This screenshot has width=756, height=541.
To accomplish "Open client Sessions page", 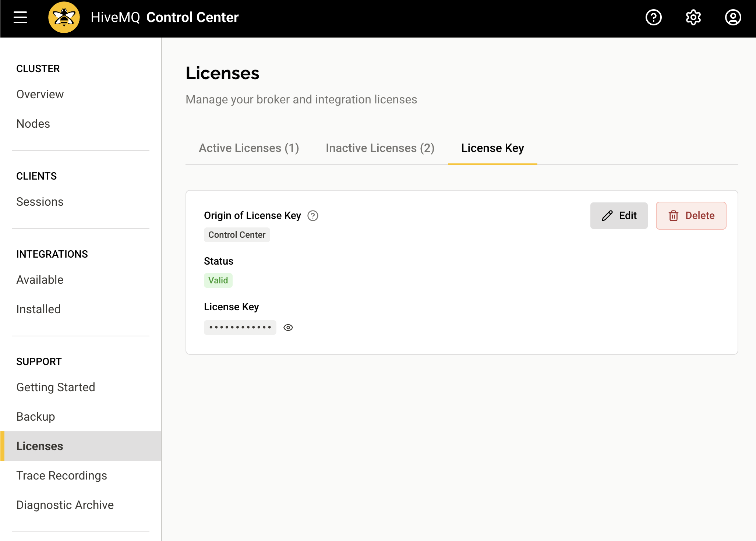I will [x=40, y=202].
